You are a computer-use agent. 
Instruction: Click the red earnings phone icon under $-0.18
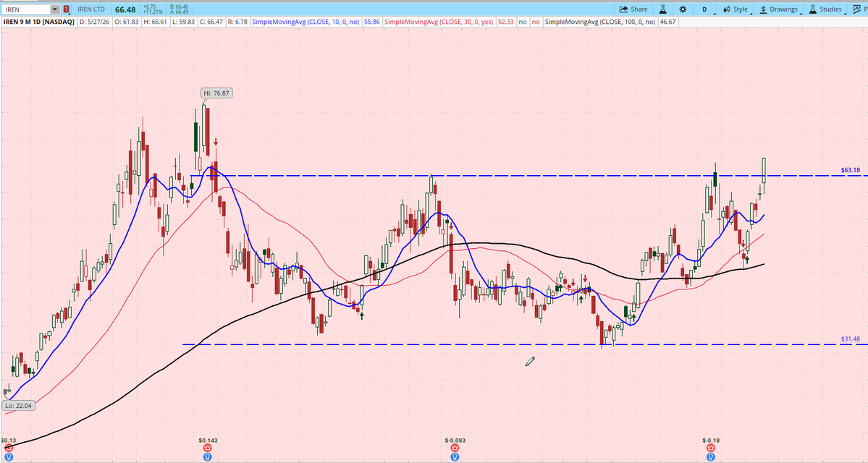711,448
